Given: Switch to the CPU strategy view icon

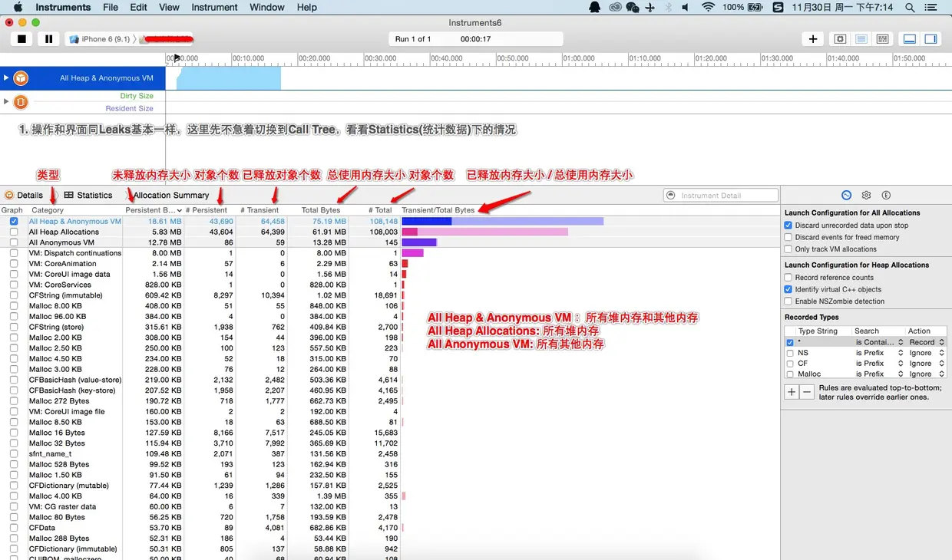Looking at the screenshot, I should (840, 39).
